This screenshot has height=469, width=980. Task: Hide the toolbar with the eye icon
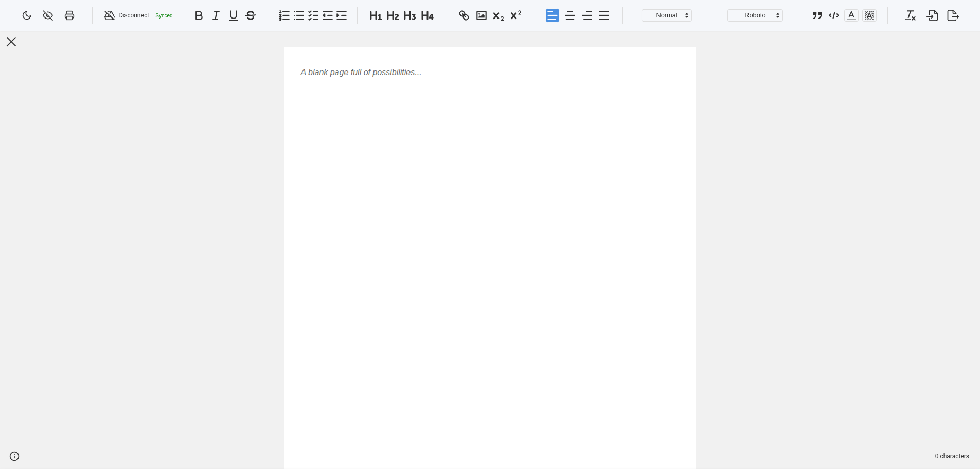(48, 15)
